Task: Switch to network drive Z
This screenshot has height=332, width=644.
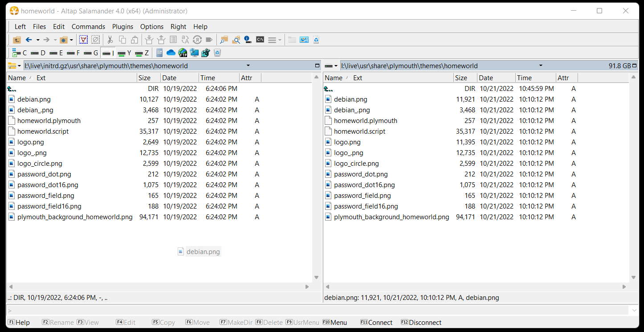Action: click(x=142, y=53)
